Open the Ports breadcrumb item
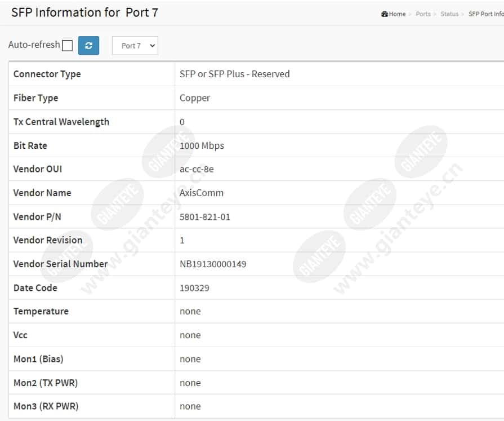This screenshot has width=504, height=421. click(423, 14)
